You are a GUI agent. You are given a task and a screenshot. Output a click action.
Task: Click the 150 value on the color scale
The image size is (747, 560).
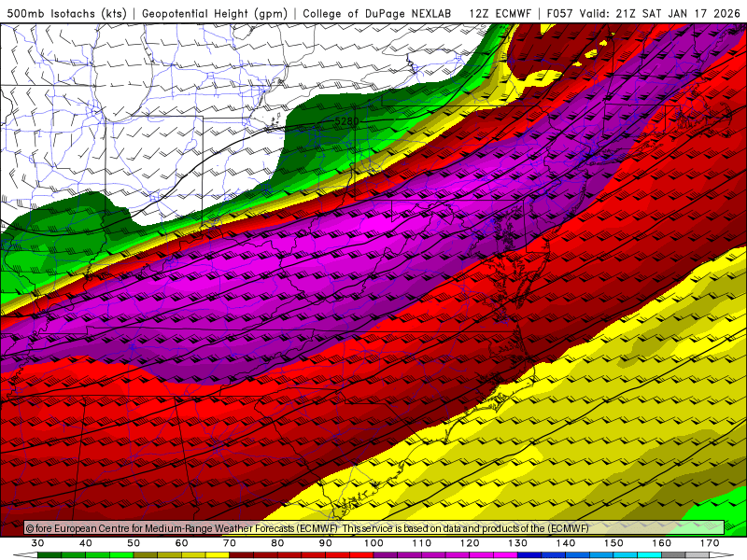click(x=614, y=543)
